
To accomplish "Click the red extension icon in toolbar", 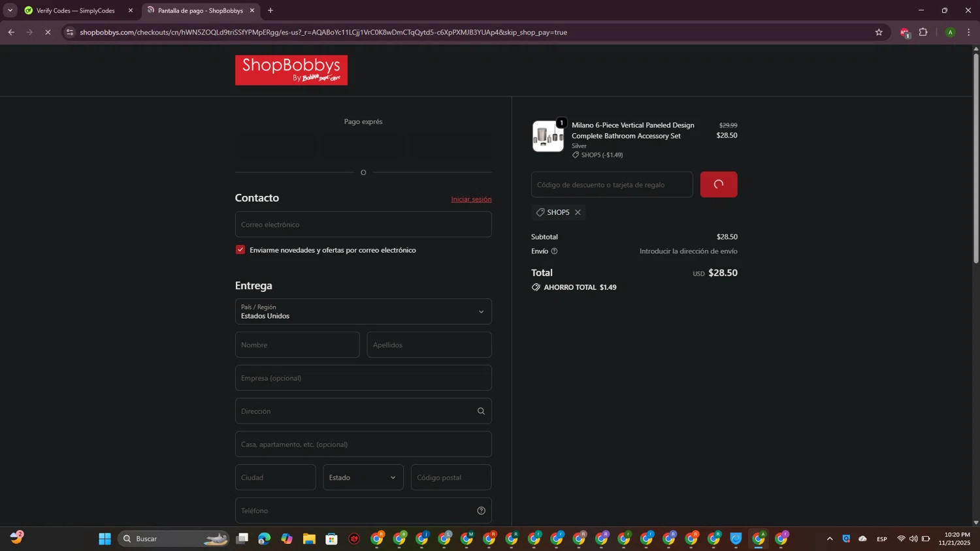I will 905,33.
